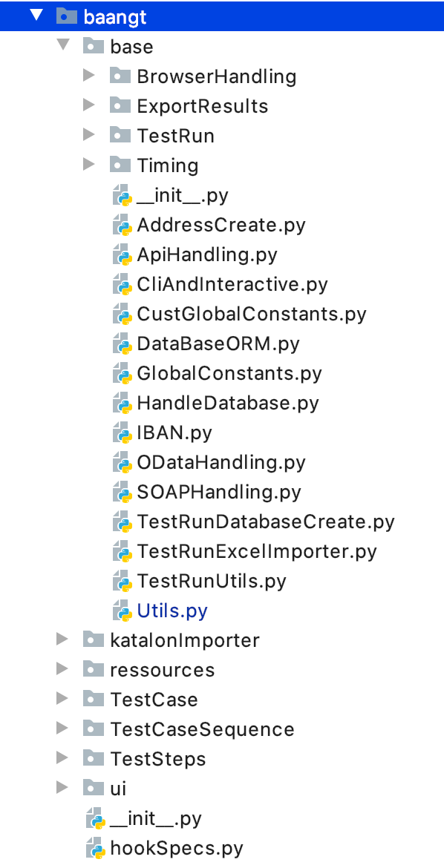Expand the Timing folder arrow
Screen dimensions: 444x868
click(x=88, y=165)
